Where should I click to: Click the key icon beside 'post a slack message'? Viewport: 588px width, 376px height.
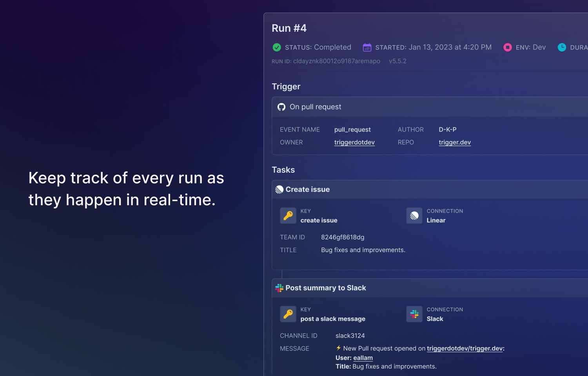288,314
